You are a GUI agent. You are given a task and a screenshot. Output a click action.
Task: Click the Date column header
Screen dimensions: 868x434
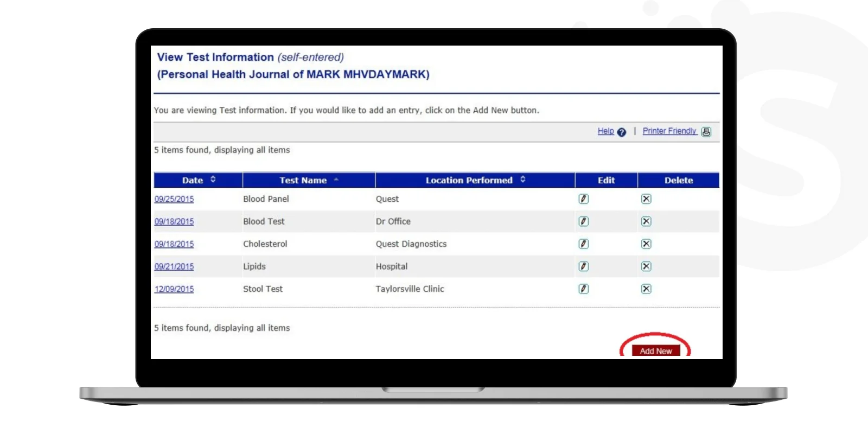[199, 180]
